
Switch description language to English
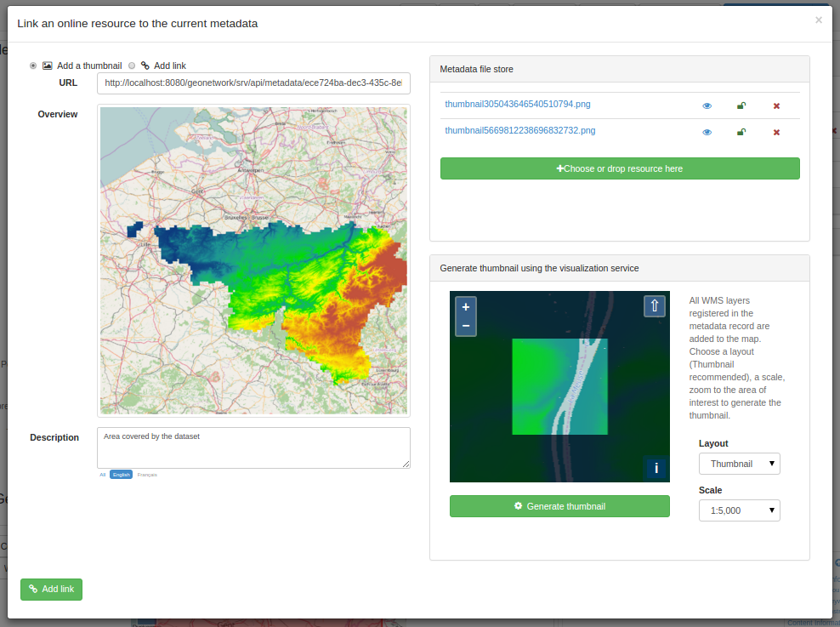click(x=121, y=474)
